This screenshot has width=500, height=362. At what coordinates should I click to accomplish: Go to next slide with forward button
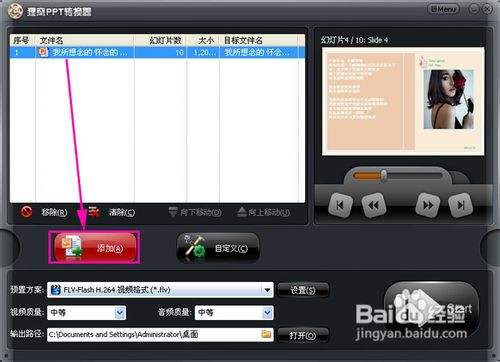pyautogui.click(x=428, y=205)
